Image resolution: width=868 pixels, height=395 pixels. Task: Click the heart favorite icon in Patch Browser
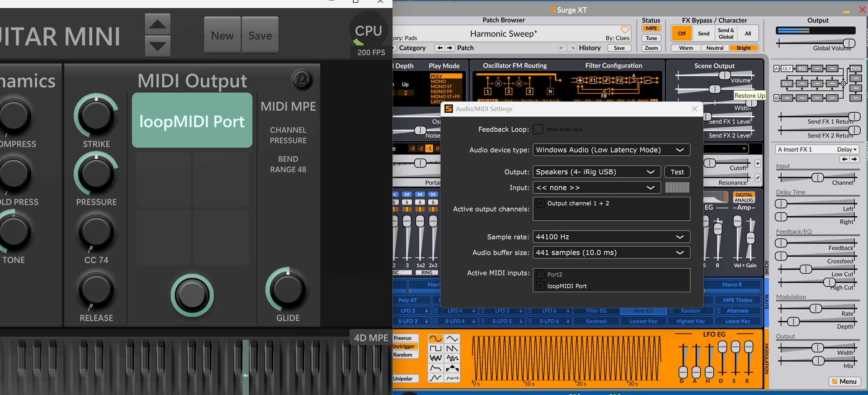point(625,29)
